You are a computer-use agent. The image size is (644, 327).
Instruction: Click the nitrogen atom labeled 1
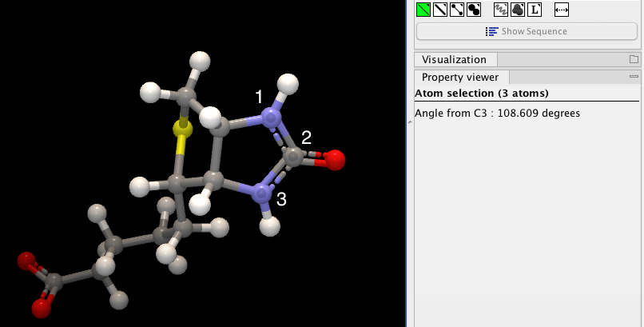(x=272, y=119)
